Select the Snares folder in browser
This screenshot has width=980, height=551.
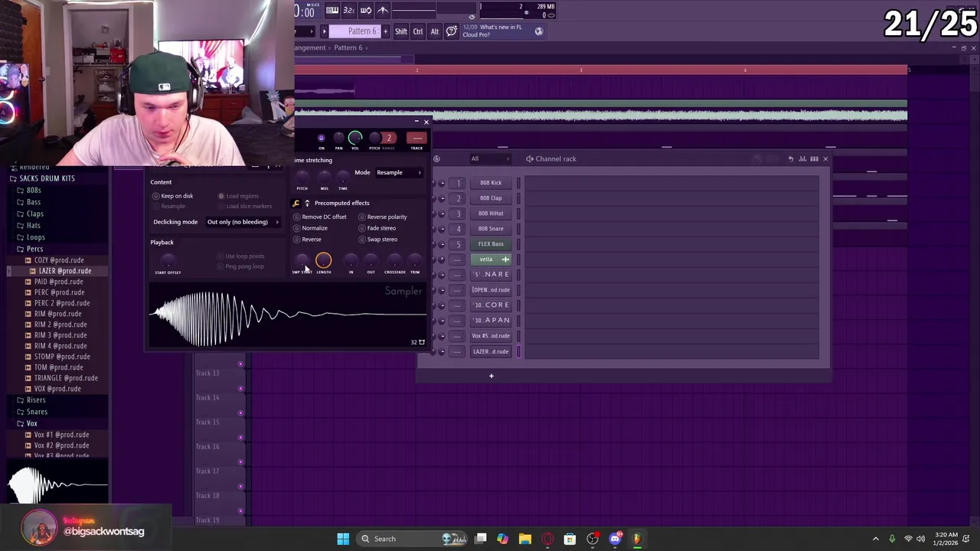pyautogui.click(x=37, y=412)
